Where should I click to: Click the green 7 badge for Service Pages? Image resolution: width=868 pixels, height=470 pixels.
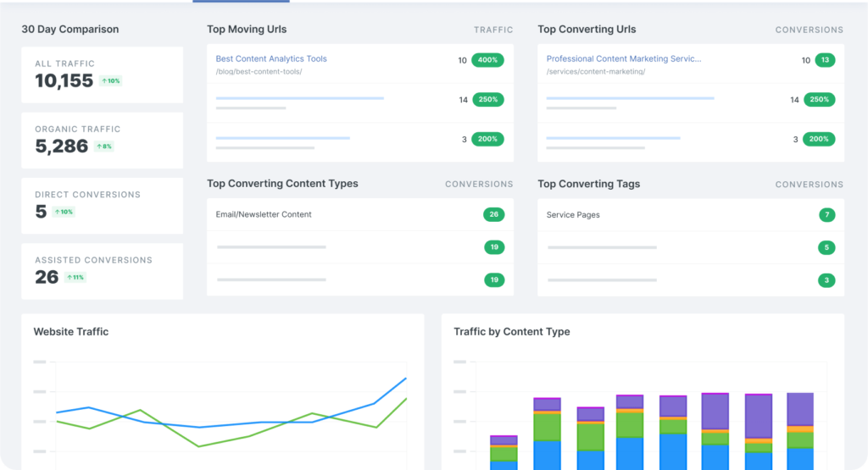826,215
